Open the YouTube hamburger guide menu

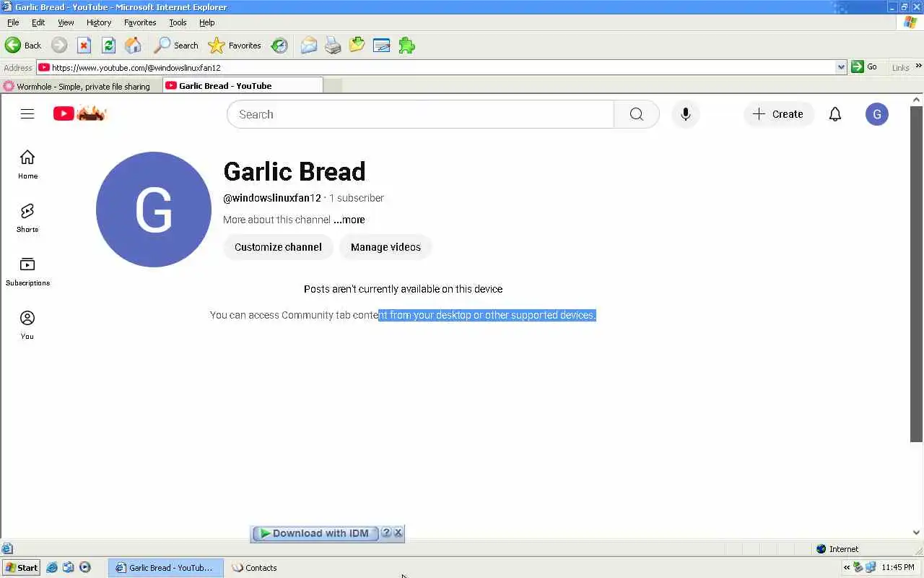(x=27, y=114)
